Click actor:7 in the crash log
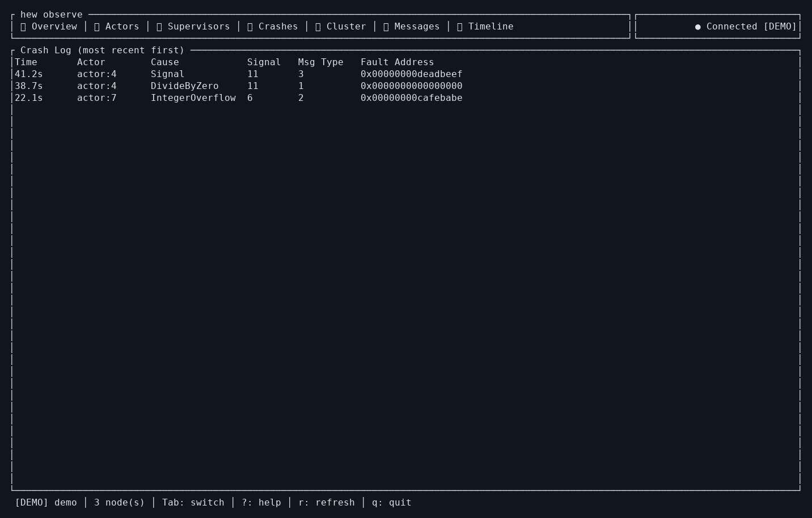This screenshot has width=812, height=518. [97, 98]
